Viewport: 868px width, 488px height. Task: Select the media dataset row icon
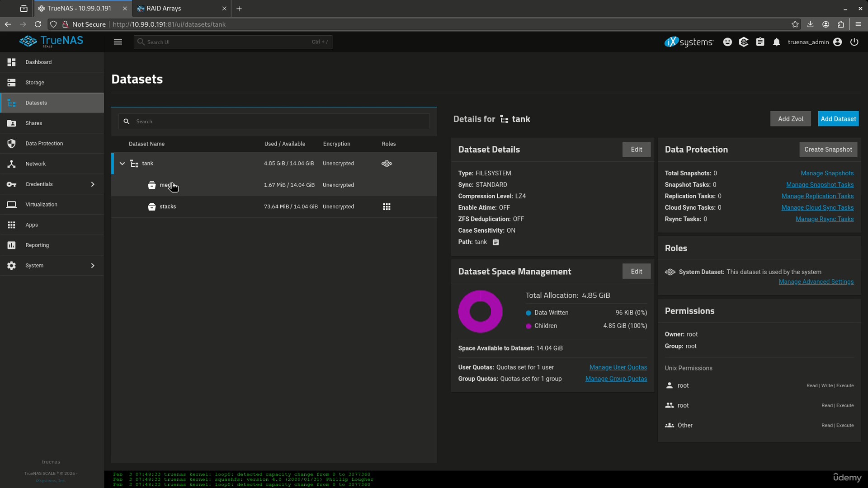152,185
